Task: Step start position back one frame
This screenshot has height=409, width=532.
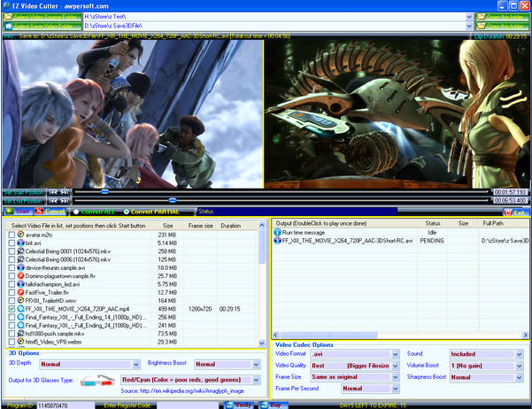Action: (54, 191)
